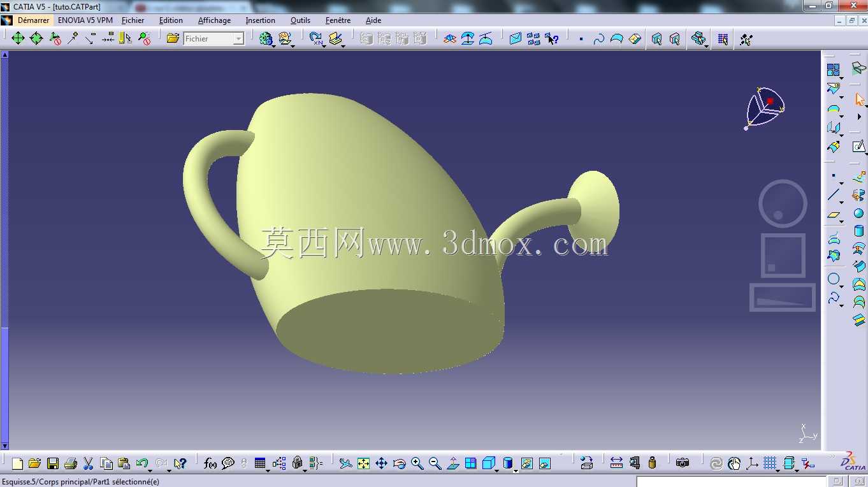868x487 pixels.
Task: Click the point tool in top toolbar
Action: pos(581,39)
